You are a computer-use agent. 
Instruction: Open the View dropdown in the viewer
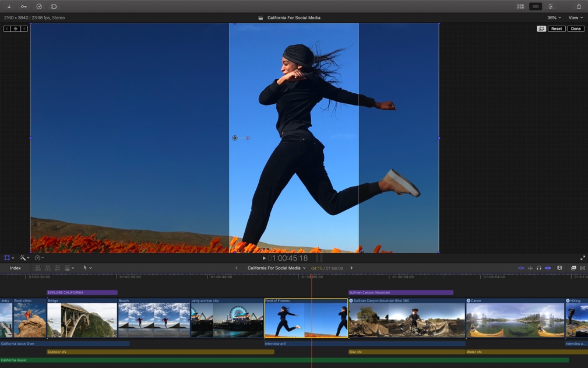[x=575, y=17]
